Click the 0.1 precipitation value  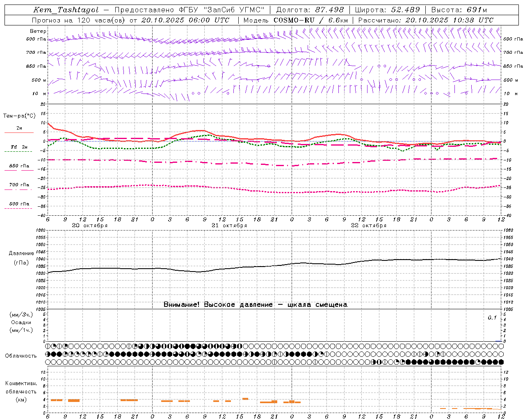(492, 318)
